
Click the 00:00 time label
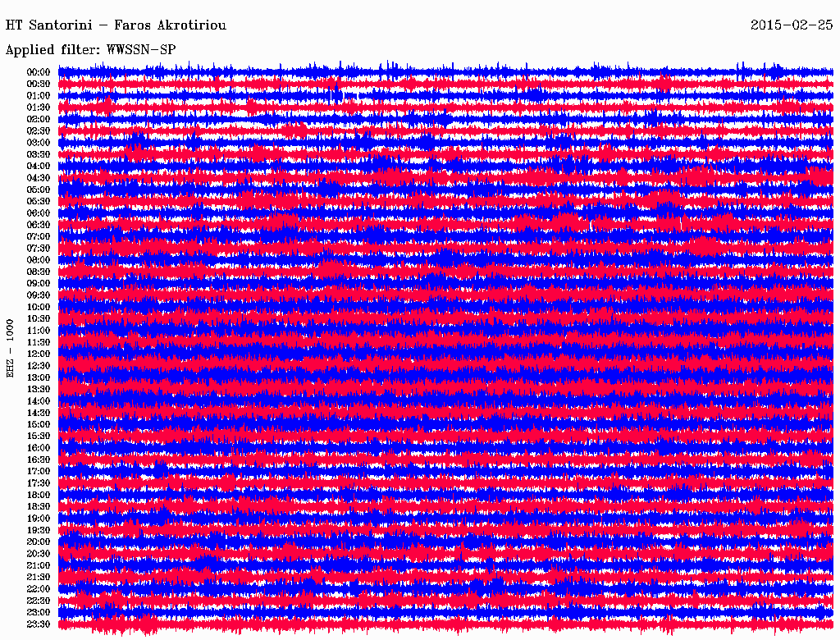39,72
